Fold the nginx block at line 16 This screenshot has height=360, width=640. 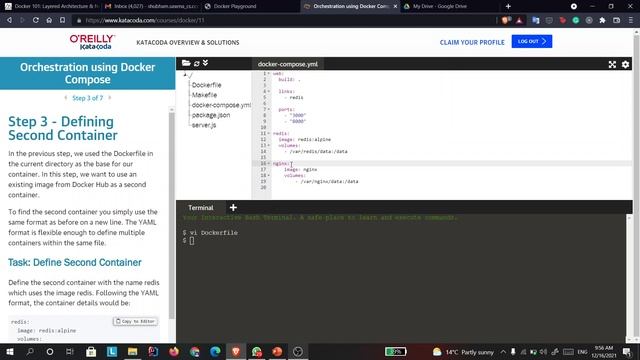click(x=269, y=163)
